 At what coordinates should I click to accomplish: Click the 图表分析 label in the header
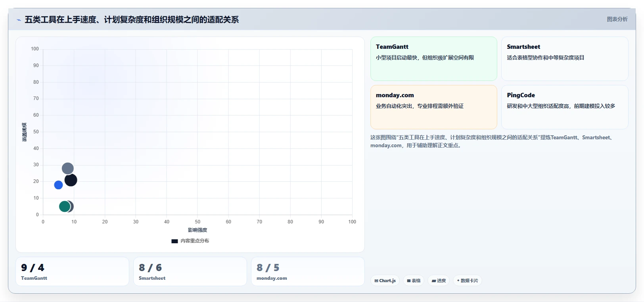coord(617,19)
